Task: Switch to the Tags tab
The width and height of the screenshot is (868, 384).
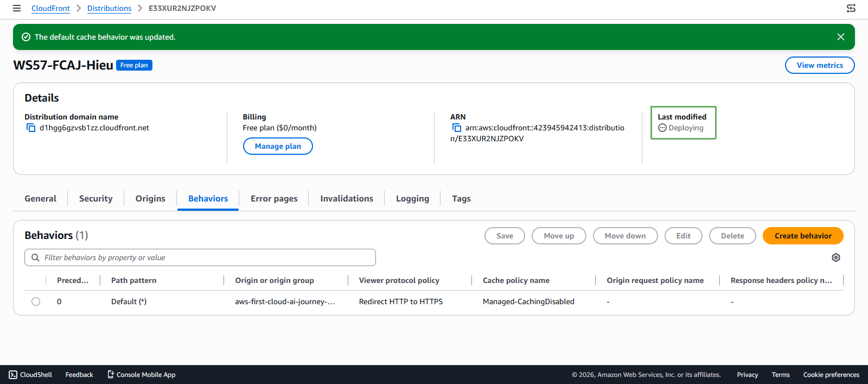Action: [461, 199]
